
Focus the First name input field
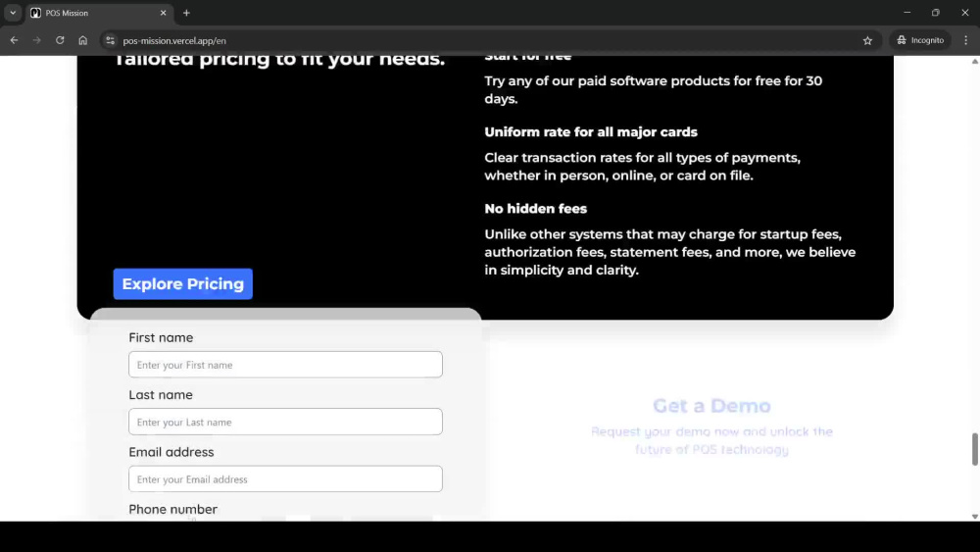pyautogui.click(x=285, y=365)
